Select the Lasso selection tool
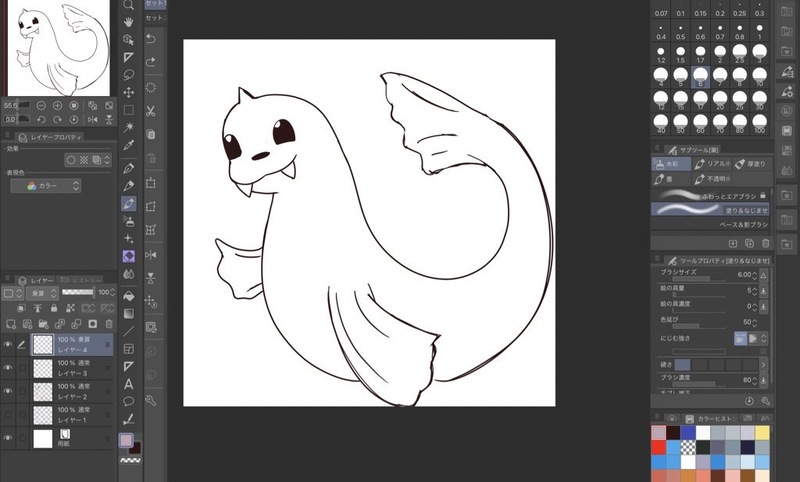 click(x=129, y=74)
